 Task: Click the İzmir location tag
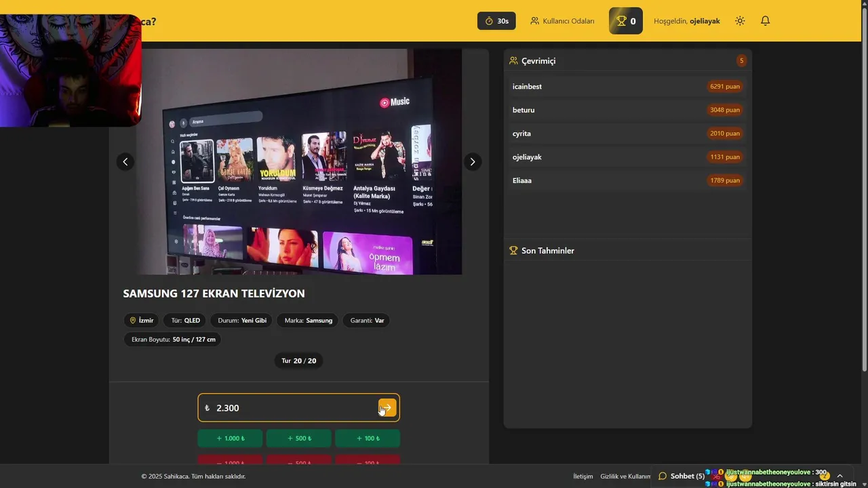(142, 321)
